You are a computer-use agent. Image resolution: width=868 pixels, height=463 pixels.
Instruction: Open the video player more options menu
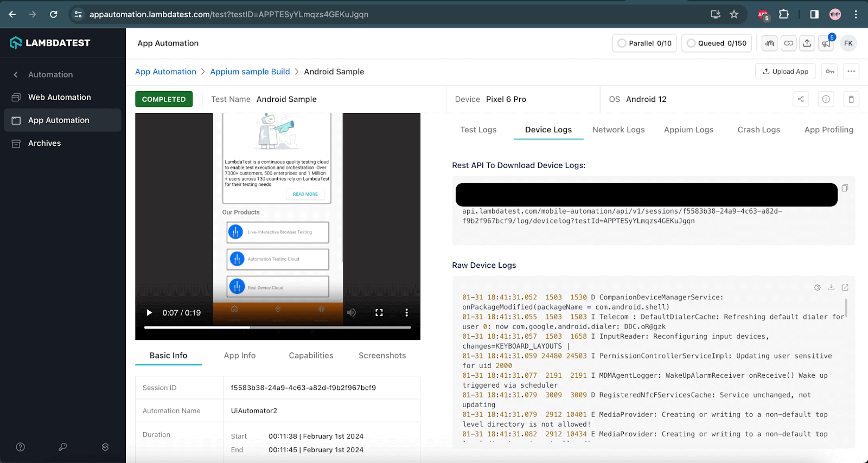pyautogui.click(x=406, y=313)
